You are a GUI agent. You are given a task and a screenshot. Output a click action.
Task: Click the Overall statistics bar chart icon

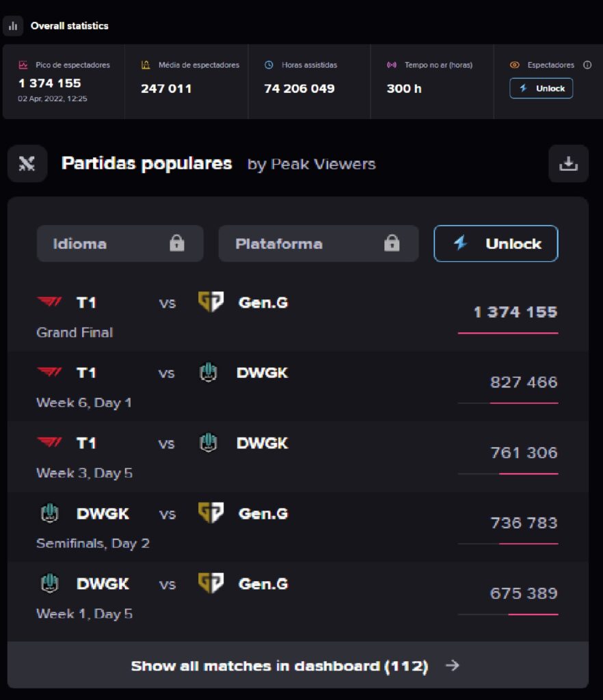click(x=13, y=26)
